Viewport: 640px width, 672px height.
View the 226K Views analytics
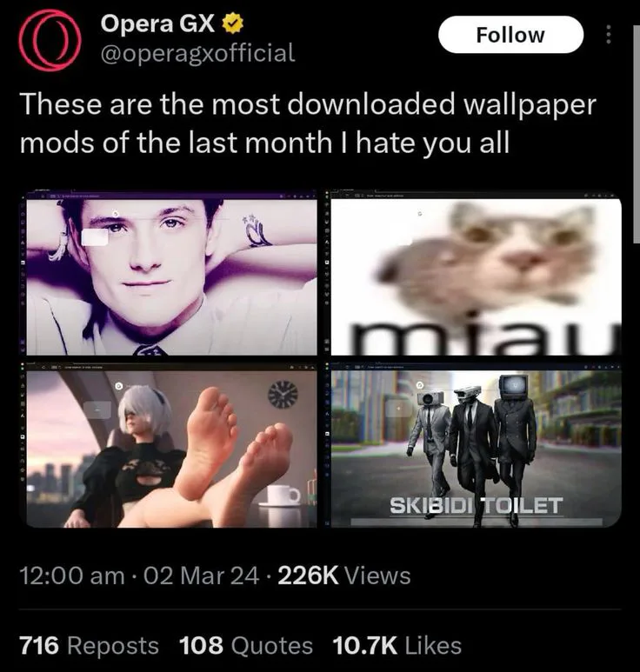click(x=344, y=576)
